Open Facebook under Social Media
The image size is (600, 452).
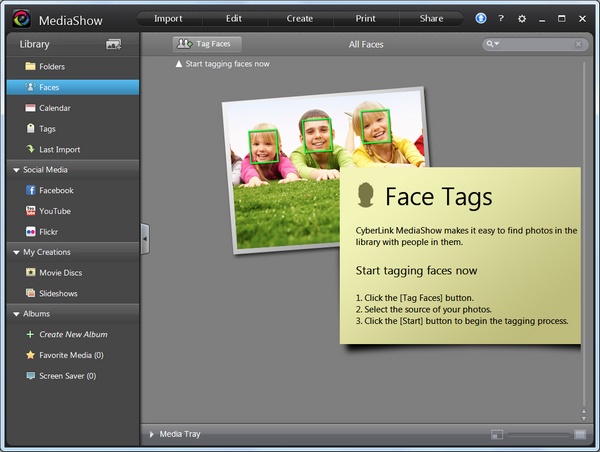pos(56,190)
